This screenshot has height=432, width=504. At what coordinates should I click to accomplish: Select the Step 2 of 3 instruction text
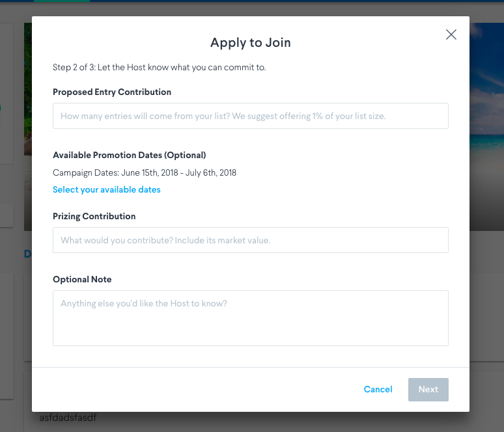159,68
